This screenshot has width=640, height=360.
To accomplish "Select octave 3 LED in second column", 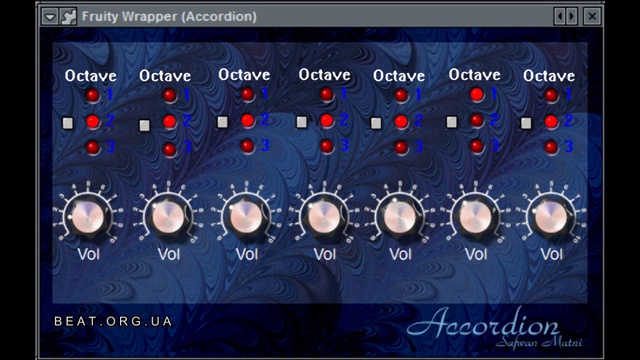I will coord(169,149).
